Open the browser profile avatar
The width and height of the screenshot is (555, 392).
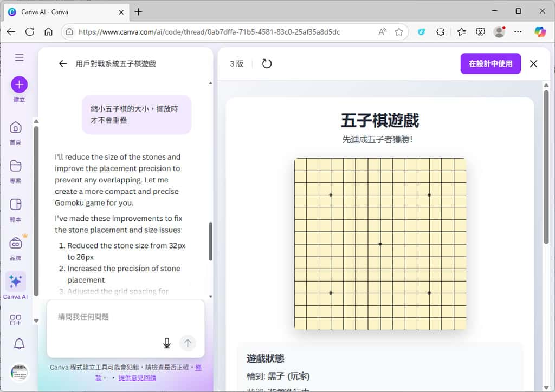point(499,32)
